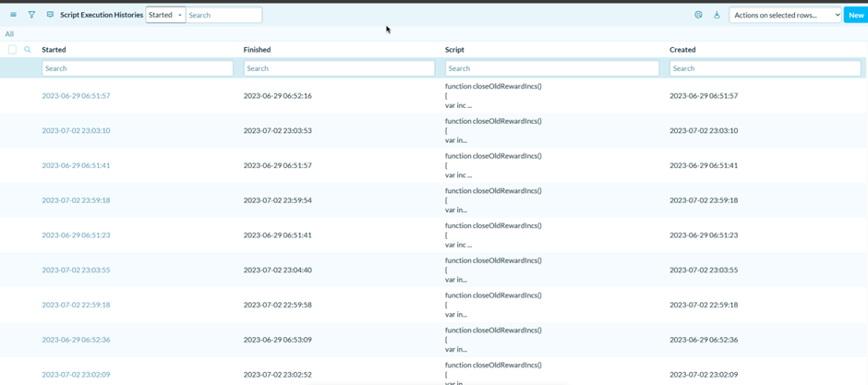Select Finished value 2023-06-29 06:52:16

pyautogui.click(x=277, y=96)
